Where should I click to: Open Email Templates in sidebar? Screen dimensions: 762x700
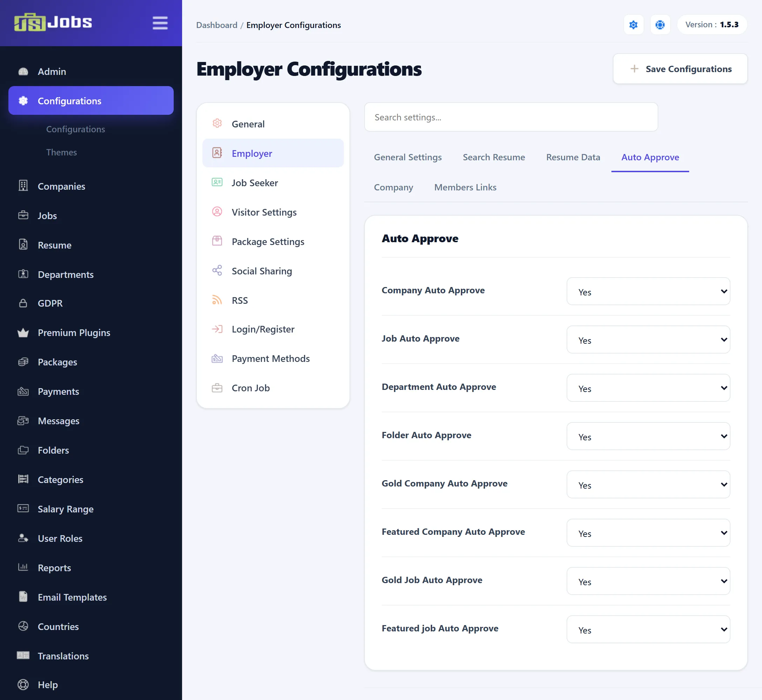pyautogui.click(x=91, y=597)
